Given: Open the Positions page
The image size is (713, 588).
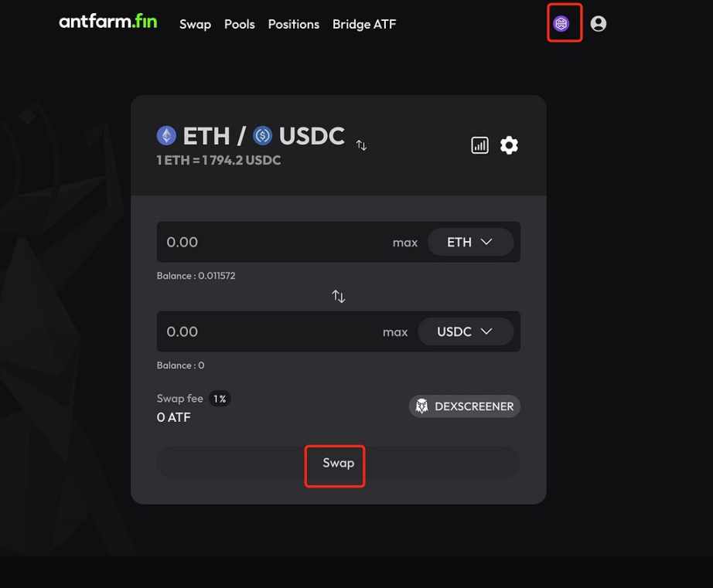Looking at the screenshot, I should 294,24.
